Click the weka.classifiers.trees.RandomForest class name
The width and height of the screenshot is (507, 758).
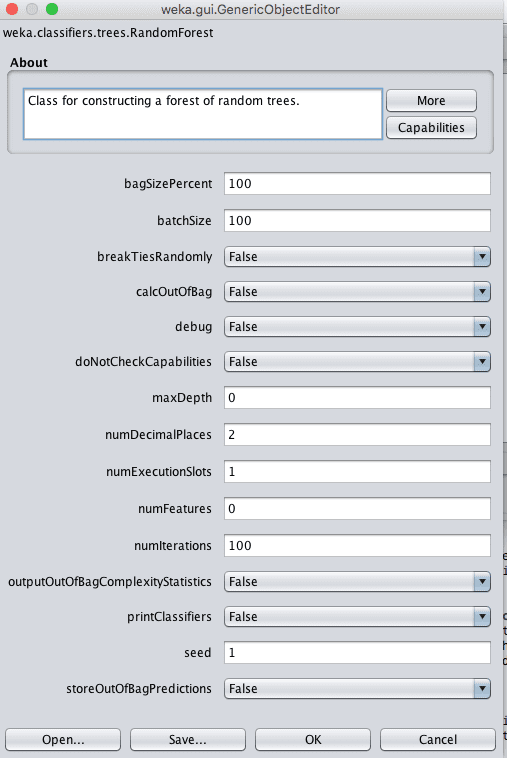click(108, 33)
